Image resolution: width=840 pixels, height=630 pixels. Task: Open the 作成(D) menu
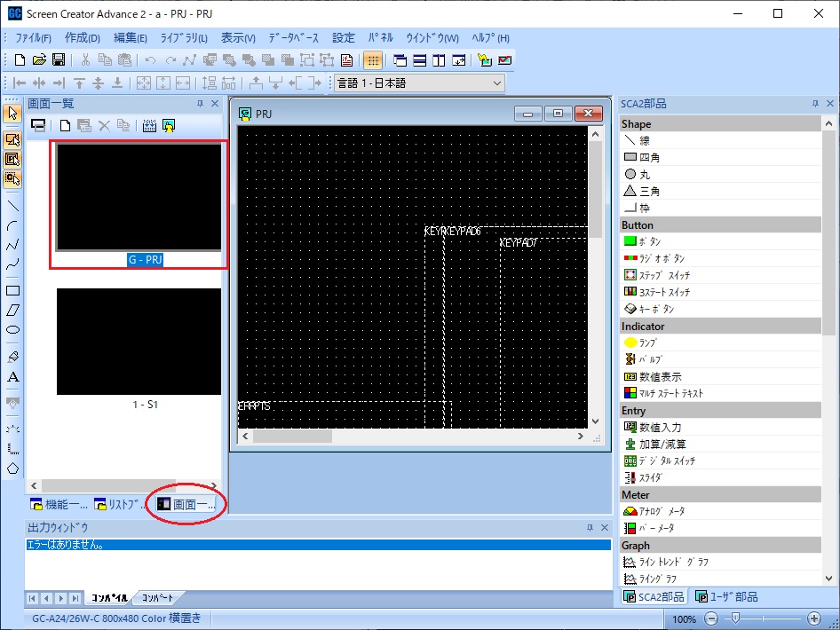click(83, 38)
